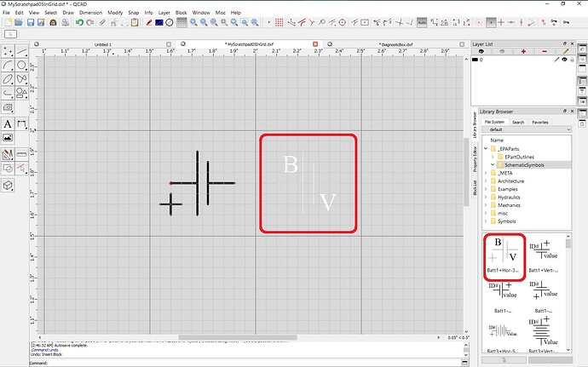Screen dimensions: 588x367
Task: Select the Polyline drawing tool
Action: (8, 93)
